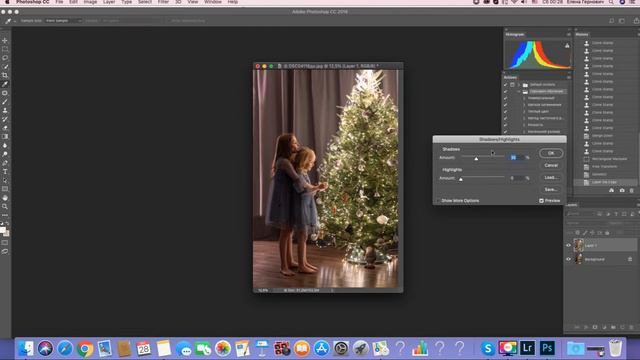Select the Type tool
This screenshot has width=640, height=360.
[x=5, y=171]
